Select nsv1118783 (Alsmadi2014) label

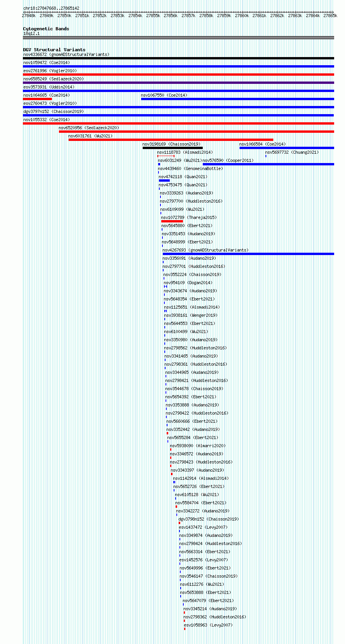(185, 152)
